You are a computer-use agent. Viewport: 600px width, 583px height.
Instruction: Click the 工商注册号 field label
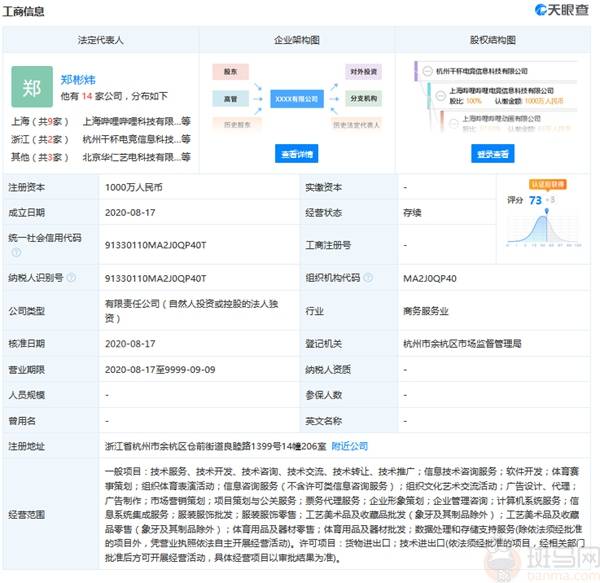coord(328,245)
